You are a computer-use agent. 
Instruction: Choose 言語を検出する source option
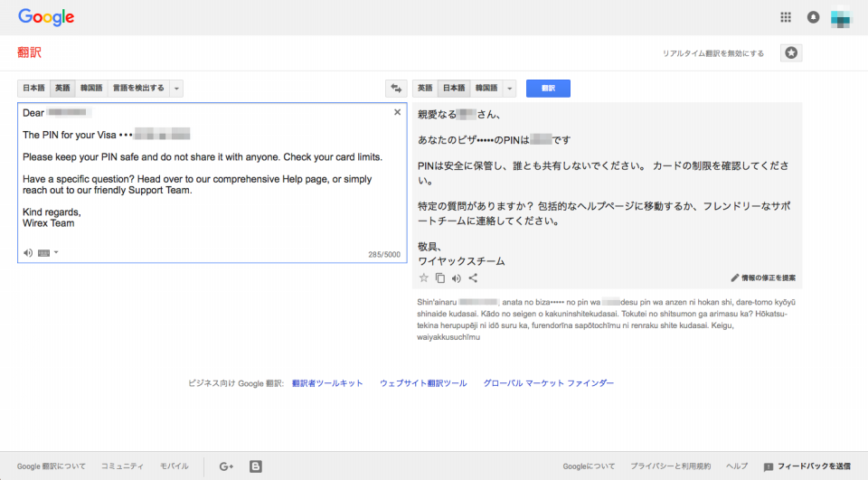(138, 88)
